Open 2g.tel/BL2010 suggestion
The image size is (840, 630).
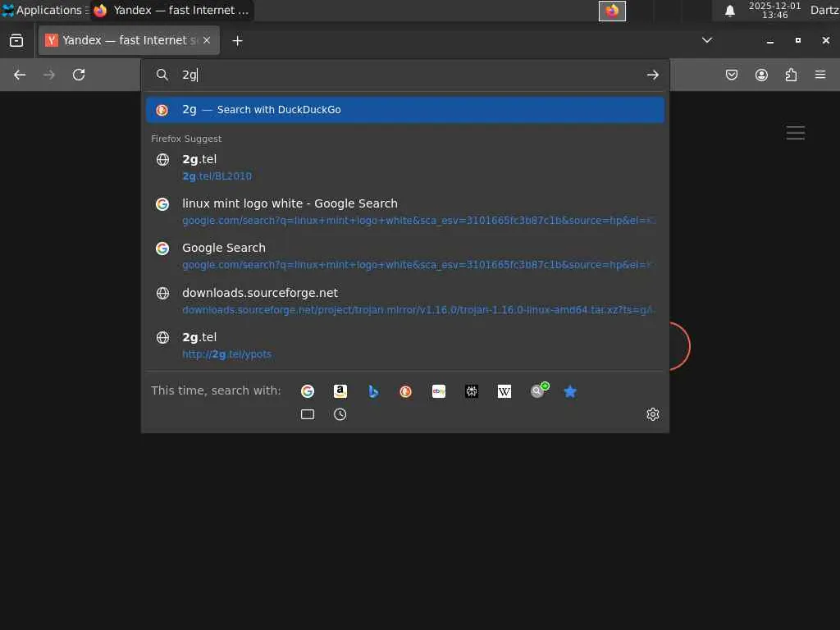[x=405, y=167]
